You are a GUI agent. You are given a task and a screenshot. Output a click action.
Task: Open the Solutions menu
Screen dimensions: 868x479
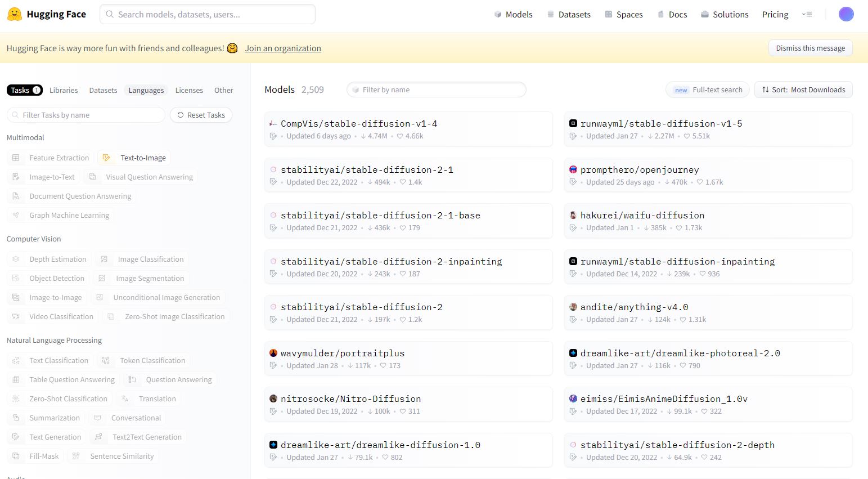[x=725, y=14]
